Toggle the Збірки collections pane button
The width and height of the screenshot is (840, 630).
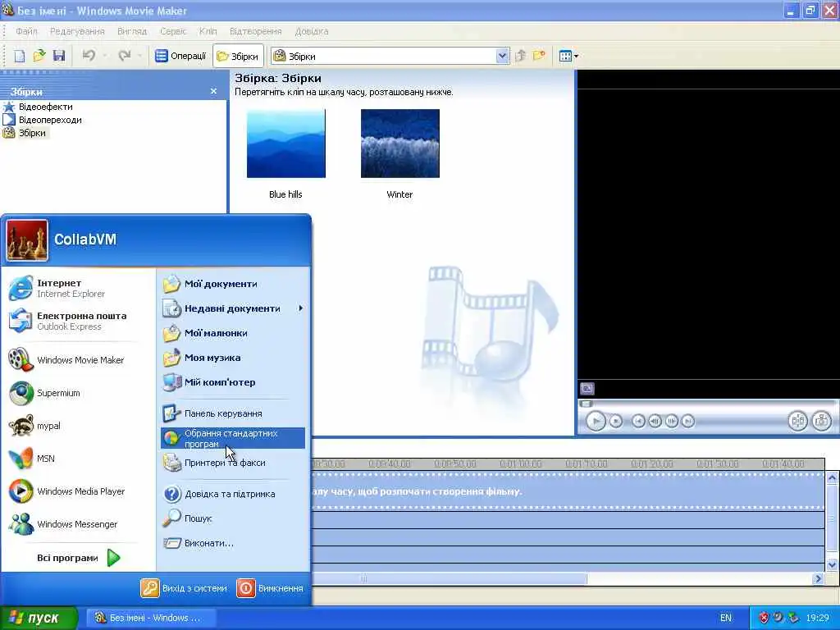pos(238,56)
